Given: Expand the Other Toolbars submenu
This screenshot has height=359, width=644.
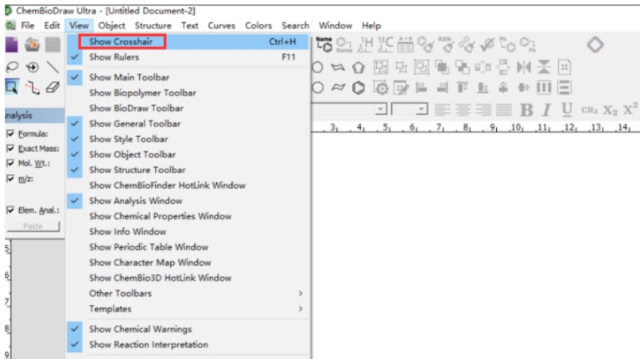Looking at the screenshot, I should (188, 293).
